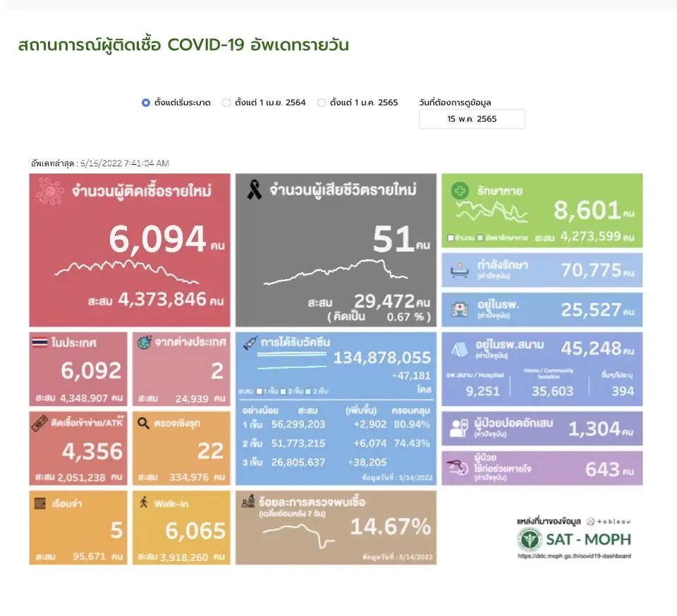The width and height of the screenshot is (677, 616).
Task: Click the walking person Walk-in icon
Action: pos(144,503)
